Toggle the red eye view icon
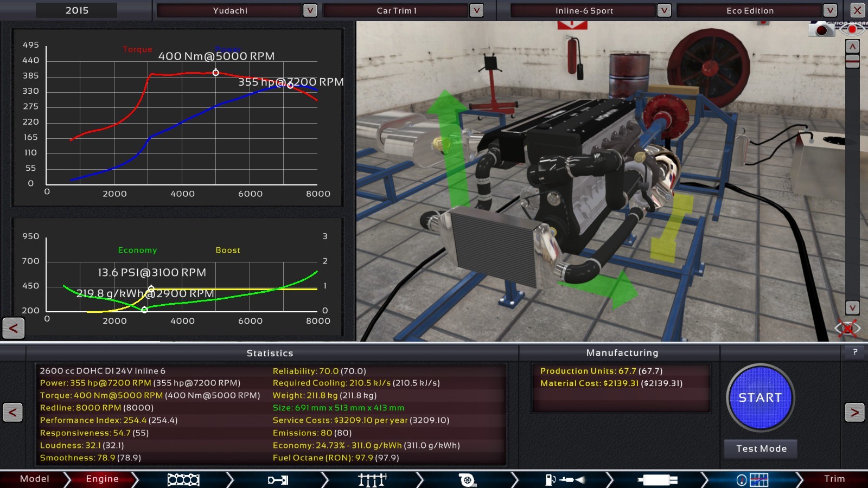Viewport: 868px width, 488px height. pos(853,29)
